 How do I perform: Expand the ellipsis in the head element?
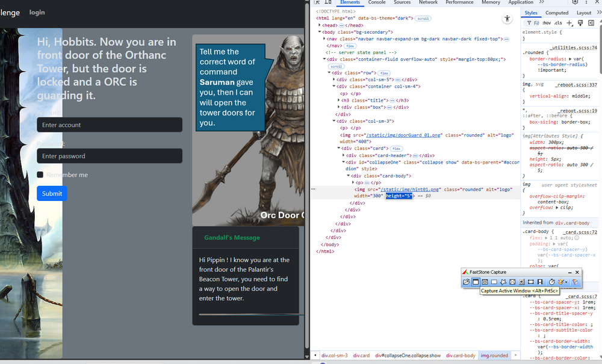coord(341,25)
